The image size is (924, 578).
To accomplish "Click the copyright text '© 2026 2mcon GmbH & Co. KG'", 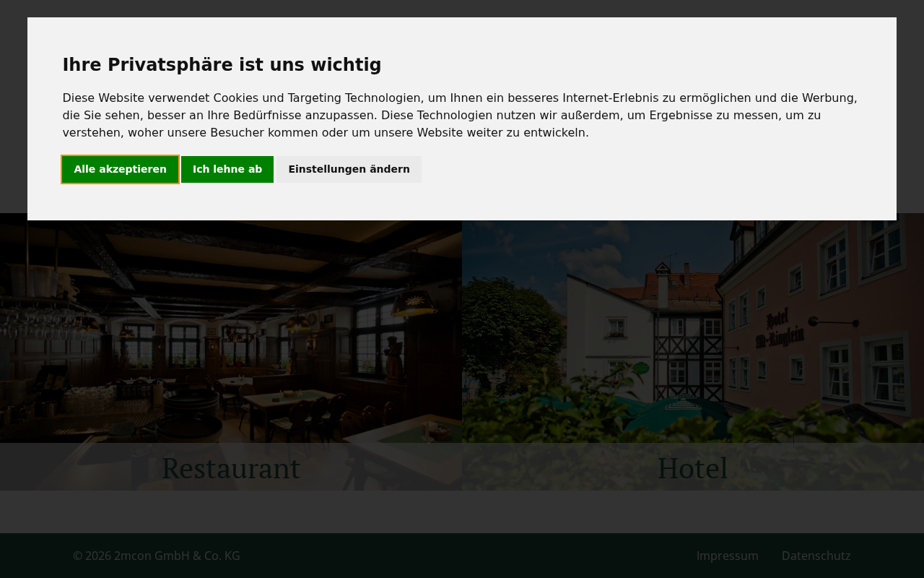I will point(157,556).
